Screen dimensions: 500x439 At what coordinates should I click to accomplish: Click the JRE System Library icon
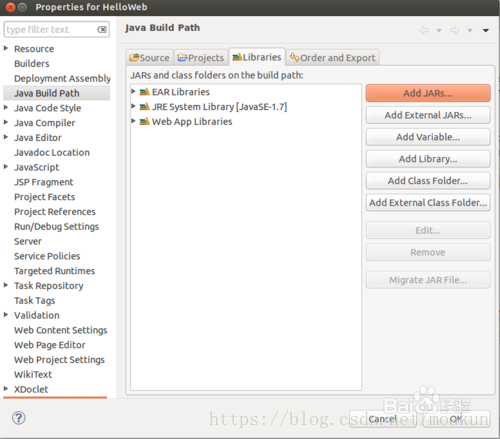(144, 107)
